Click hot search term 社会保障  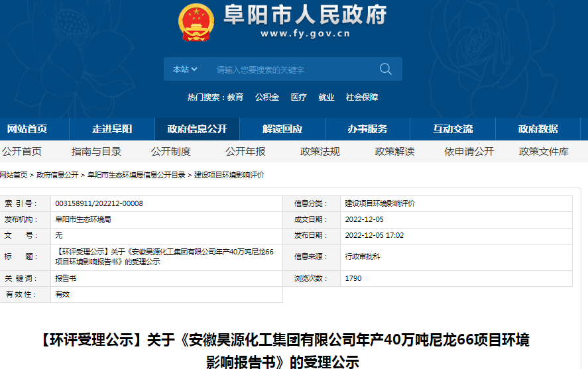(362, 97)
